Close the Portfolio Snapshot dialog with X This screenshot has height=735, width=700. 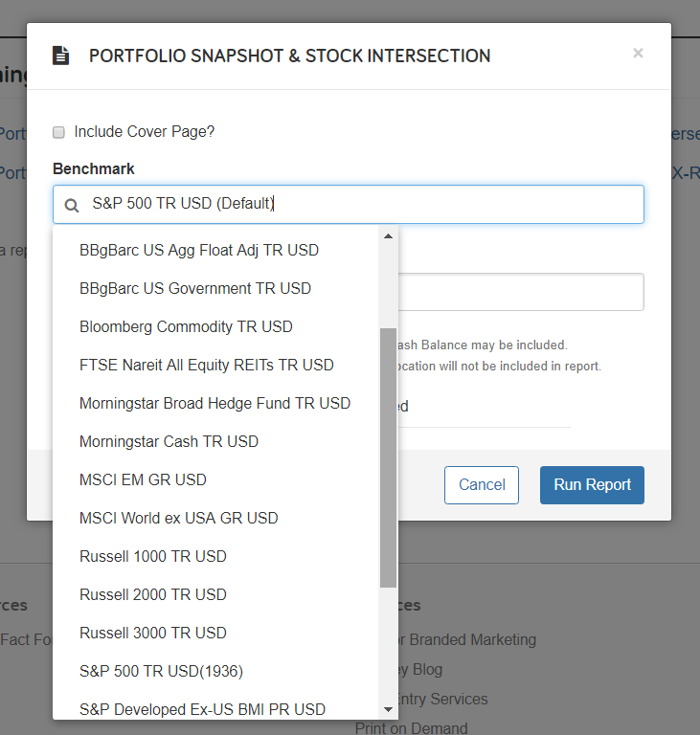pyautogui.click(x=638, y=53)
